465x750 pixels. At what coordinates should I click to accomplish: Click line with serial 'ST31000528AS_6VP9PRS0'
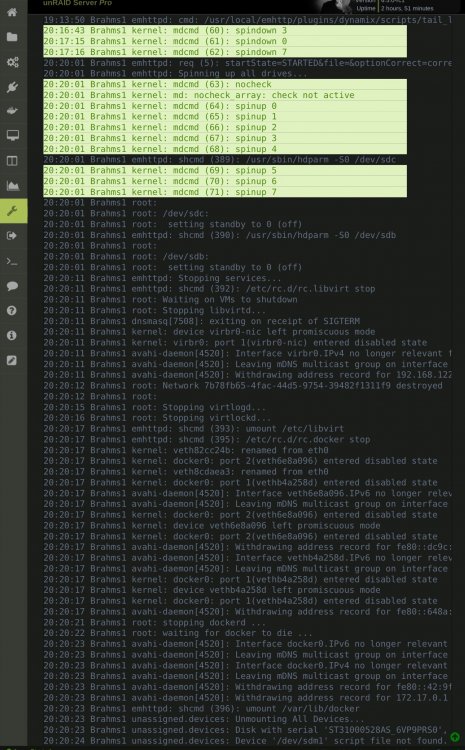[247, 730]
